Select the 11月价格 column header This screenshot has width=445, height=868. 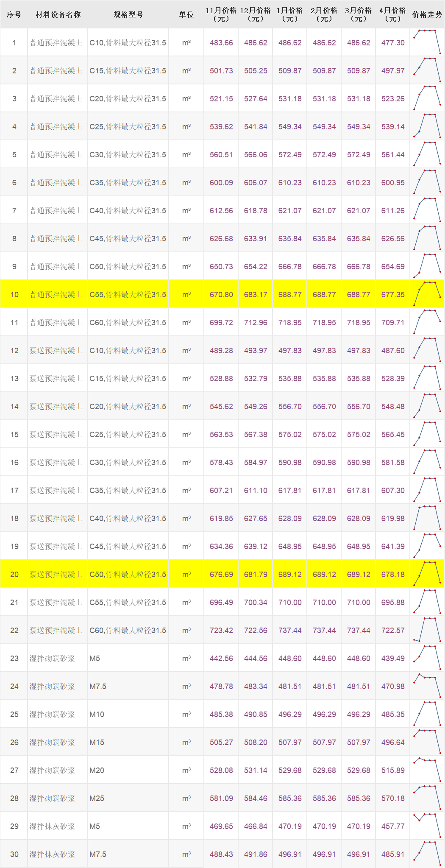point(221,14)
